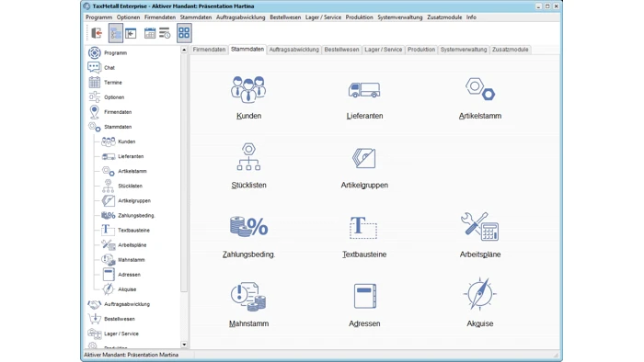Click the sidebar scrollbar up arrow
This screenshot has height=362, width=644.
[x=184, y=50]
